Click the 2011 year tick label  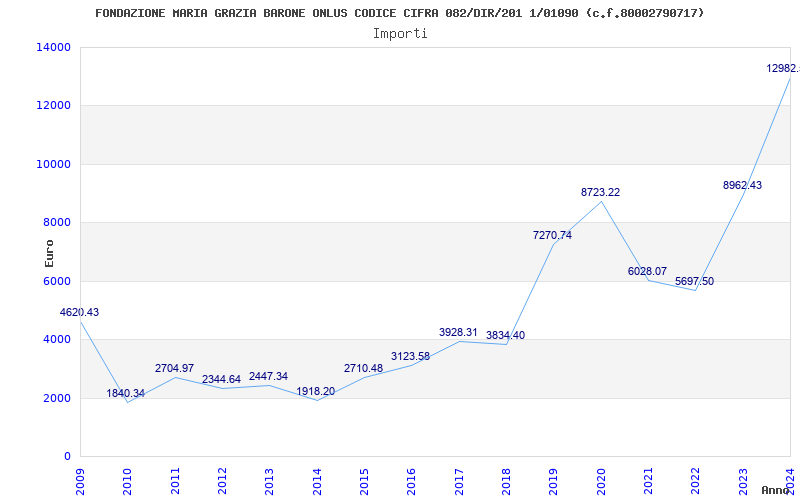coord(174,479)
